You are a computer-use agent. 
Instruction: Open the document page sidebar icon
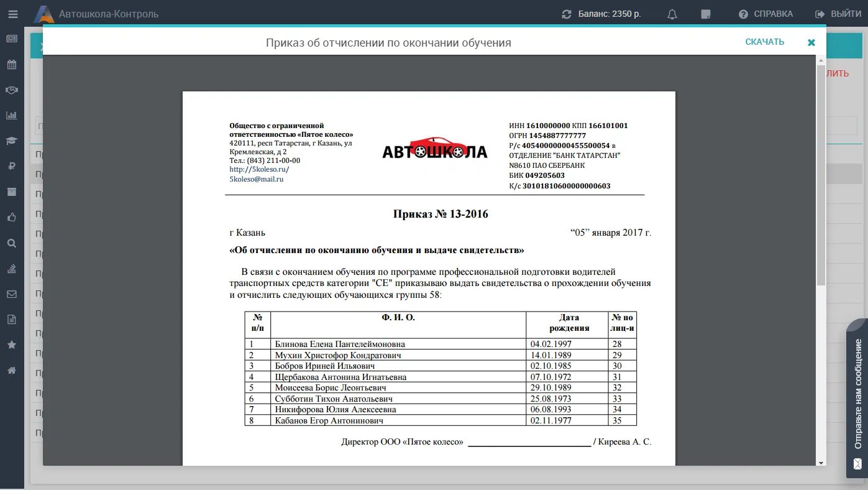(x=12, y=320)
